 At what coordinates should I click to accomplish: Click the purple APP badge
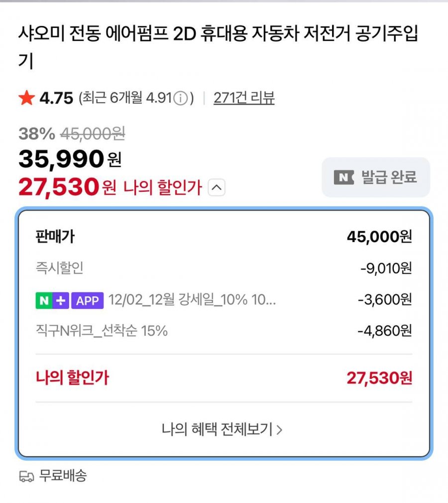88,300
